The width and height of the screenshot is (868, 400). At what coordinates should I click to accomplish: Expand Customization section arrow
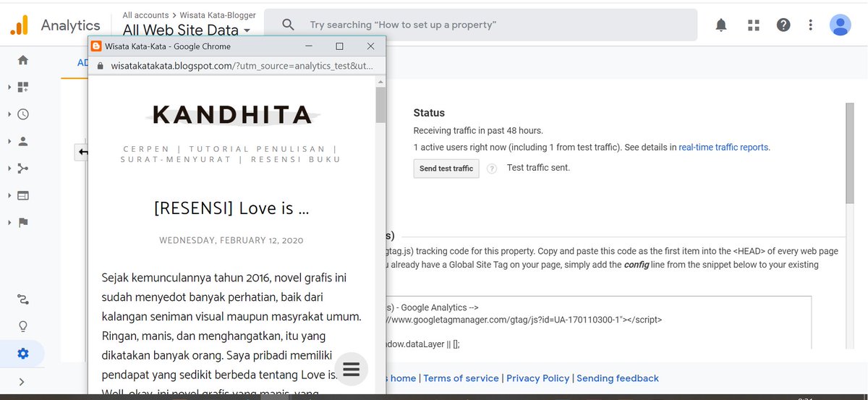[9, 87]
